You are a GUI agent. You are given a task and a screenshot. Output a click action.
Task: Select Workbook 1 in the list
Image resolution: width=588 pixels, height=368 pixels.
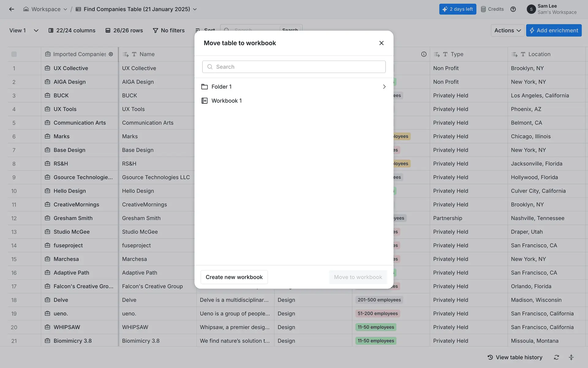(227, 101)
